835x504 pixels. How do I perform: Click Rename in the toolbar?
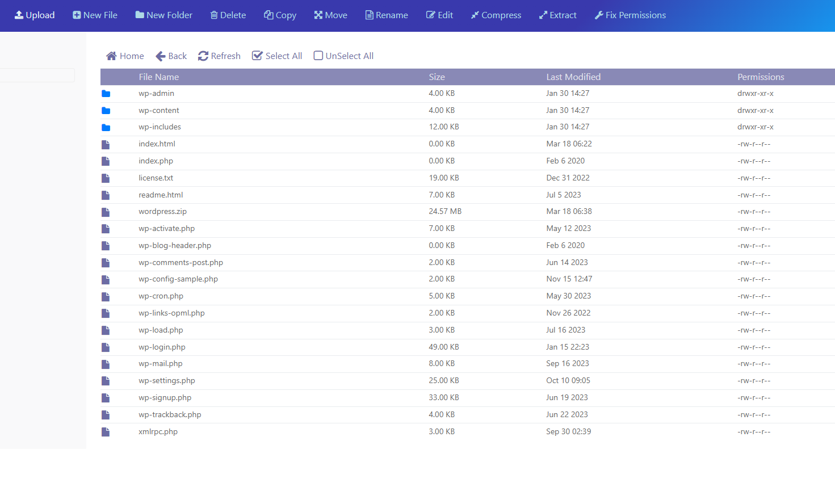pos(387,15)
